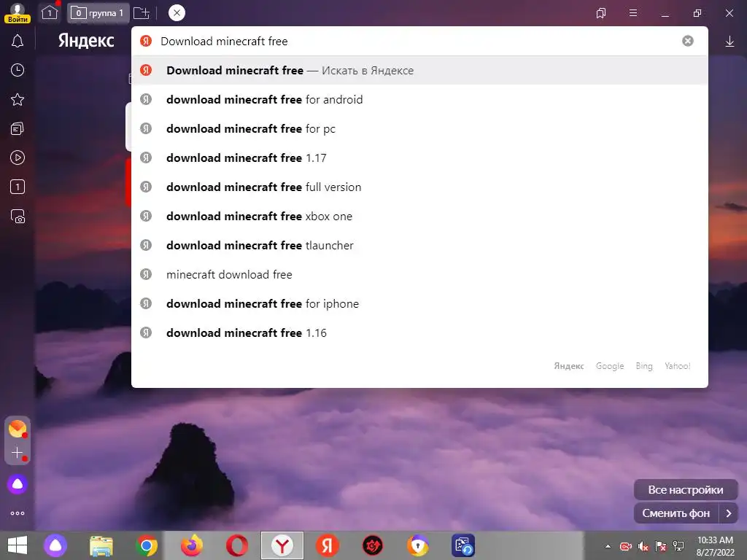Open video play icon in sidebar
Screen dimensions: 747x560
[x=18, y=157]
